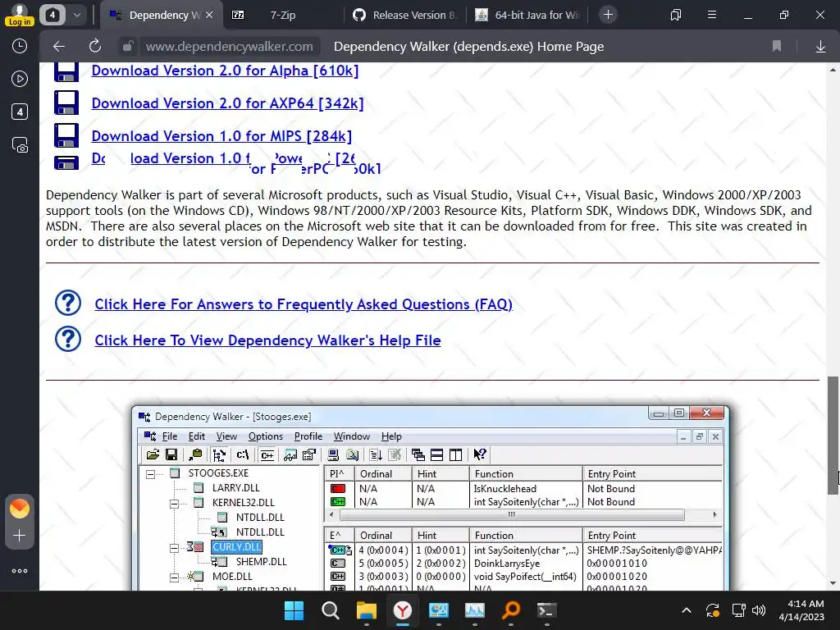Open a new tab with the plus button
This screenshot has width=840, height=630.
608,15
